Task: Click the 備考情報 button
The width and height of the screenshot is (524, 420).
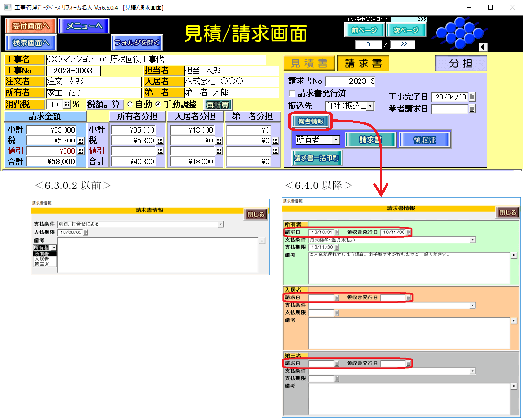Action: [311, 122]
